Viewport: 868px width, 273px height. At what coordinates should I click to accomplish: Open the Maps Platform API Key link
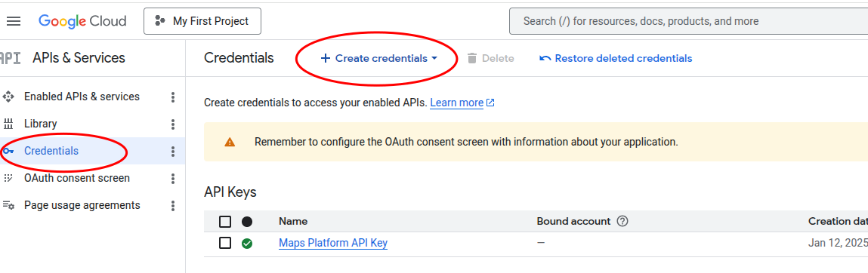(333, 243)
